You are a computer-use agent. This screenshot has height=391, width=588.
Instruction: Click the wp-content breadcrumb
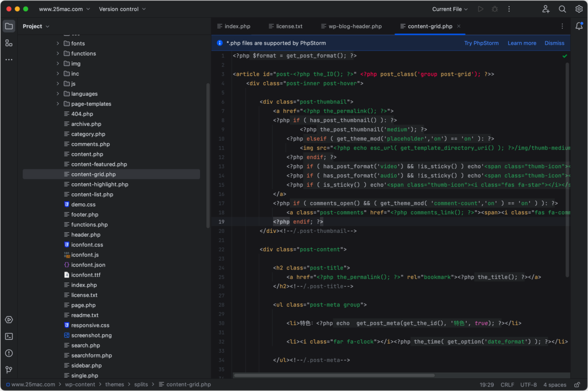click(x=80, y=384)
